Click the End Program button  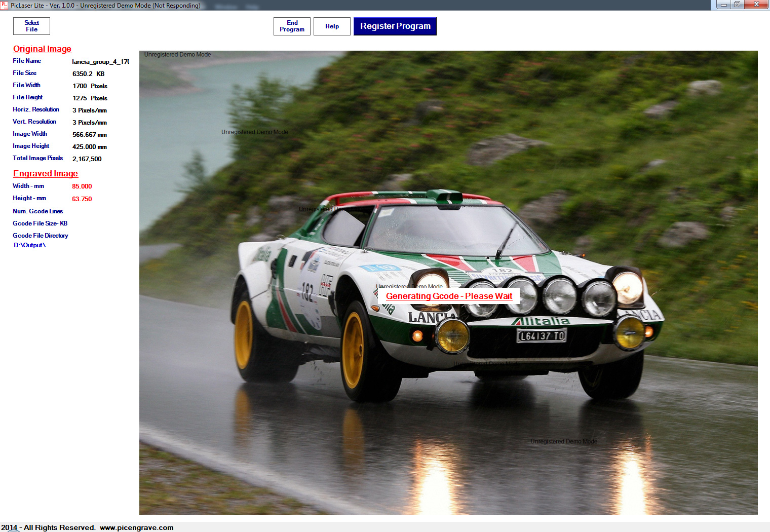pos(292,26)
